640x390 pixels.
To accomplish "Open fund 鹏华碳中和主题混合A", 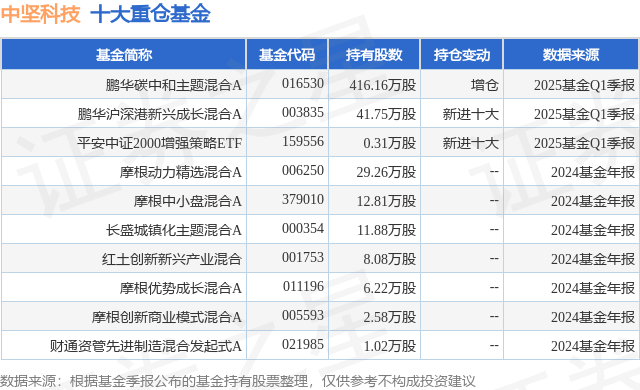I will [x=173, y=85].
